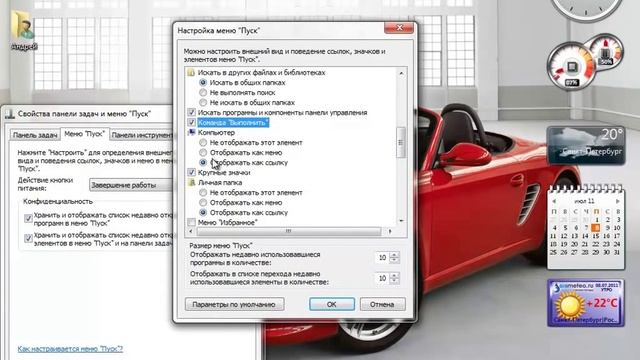This screenshot has width=640, height=360.
Task: Click the Компьютер item icon in list
Action: [191, 132]
